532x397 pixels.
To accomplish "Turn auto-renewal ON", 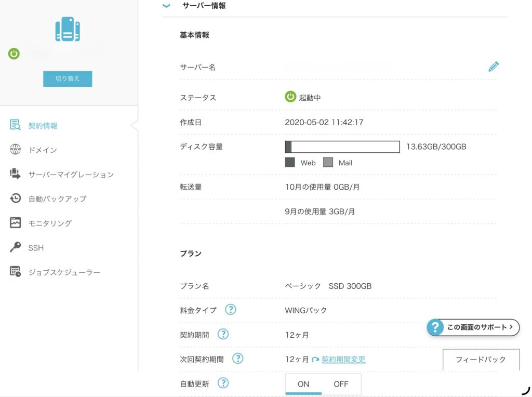I will (303, 385).
